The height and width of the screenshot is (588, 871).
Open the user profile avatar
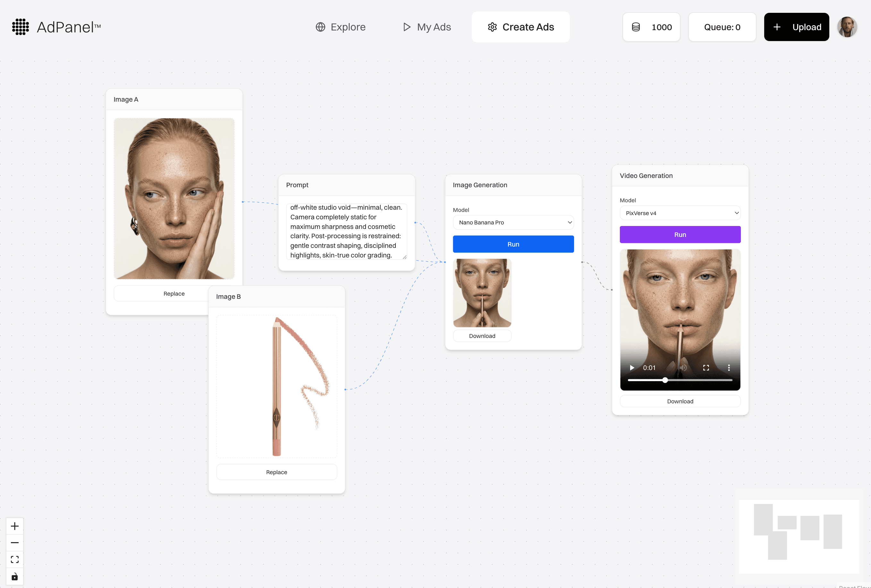(847, 27)
